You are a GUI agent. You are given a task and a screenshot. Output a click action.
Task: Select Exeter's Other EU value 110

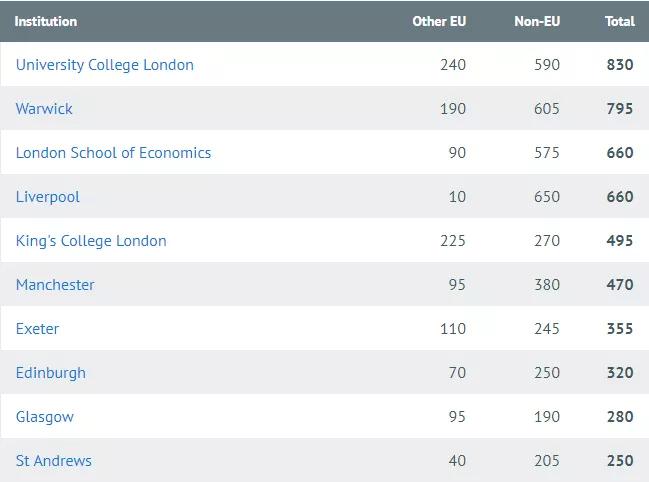(x=453, y=329)
